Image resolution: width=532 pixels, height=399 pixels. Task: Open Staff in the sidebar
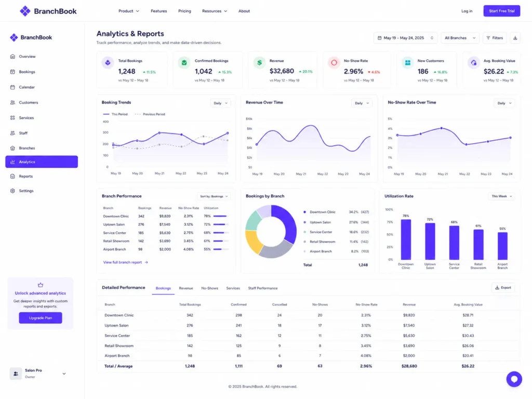coord(23,133)
